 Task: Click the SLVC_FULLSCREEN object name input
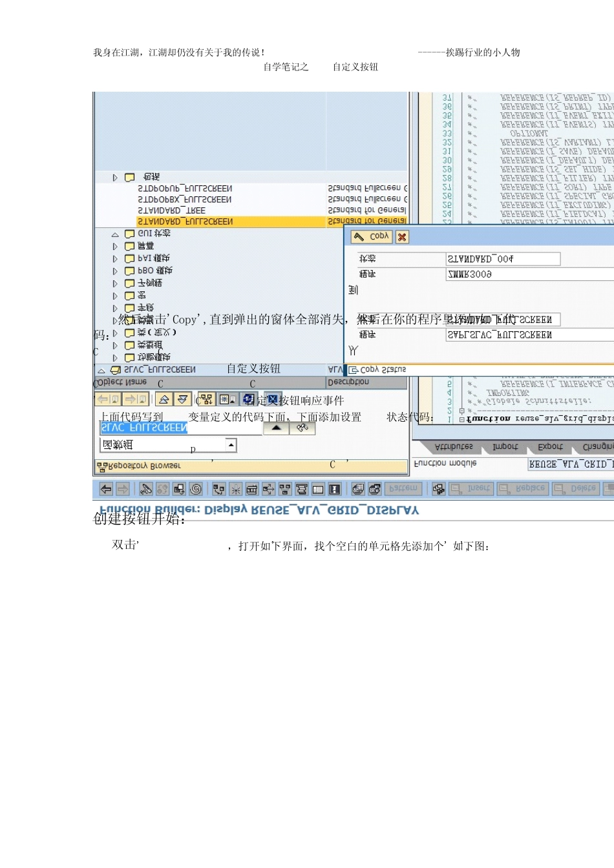pyautogui.click(x=180, y=428)
